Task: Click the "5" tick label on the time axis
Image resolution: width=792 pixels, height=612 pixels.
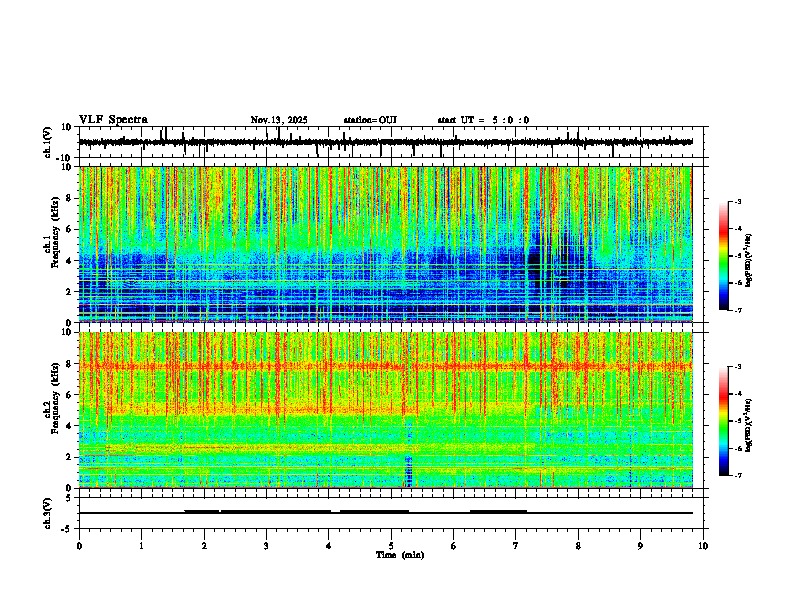Action: point(391,546)
